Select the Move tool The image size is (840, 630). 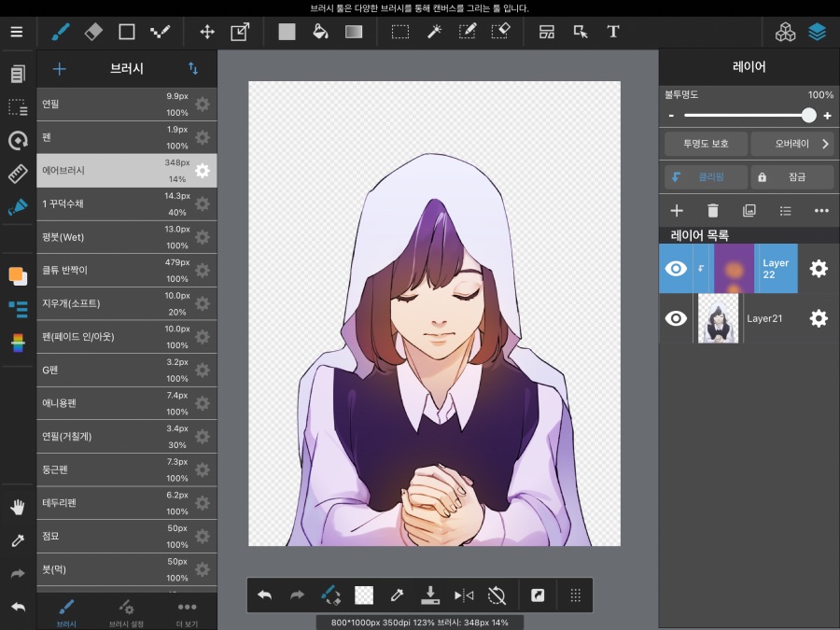(206, 31)
